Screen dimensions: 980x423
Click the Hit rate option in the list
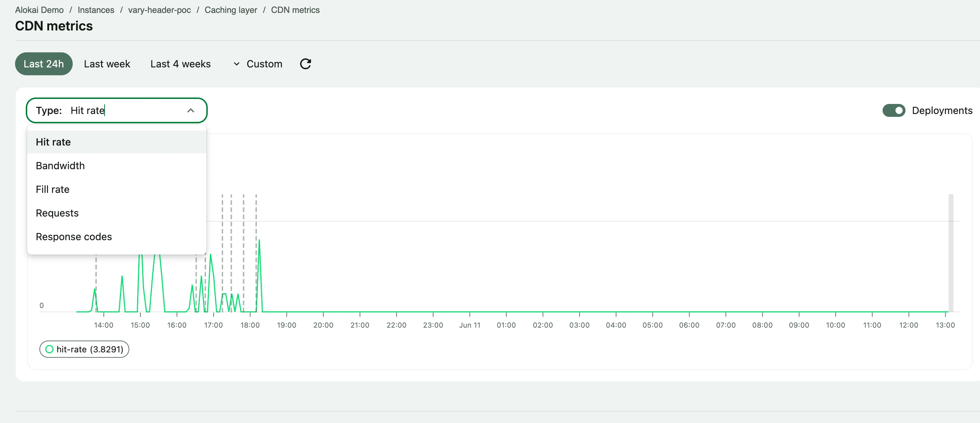click(x=53, y=142)
